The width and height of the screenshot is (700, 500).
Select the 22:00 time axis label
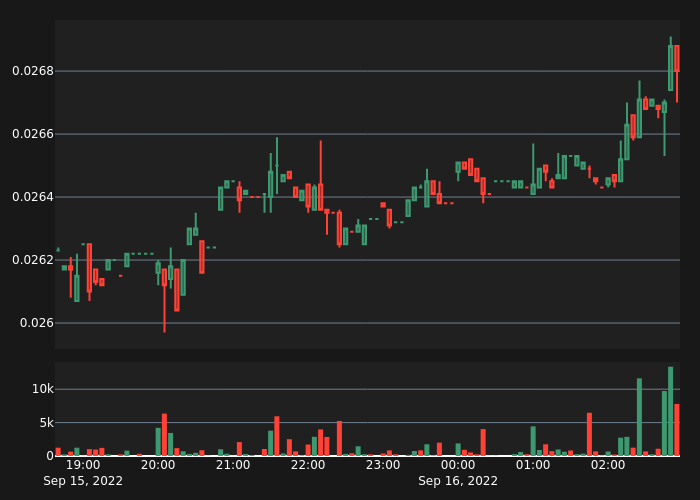pyautogui.click(x=308, y=465)
